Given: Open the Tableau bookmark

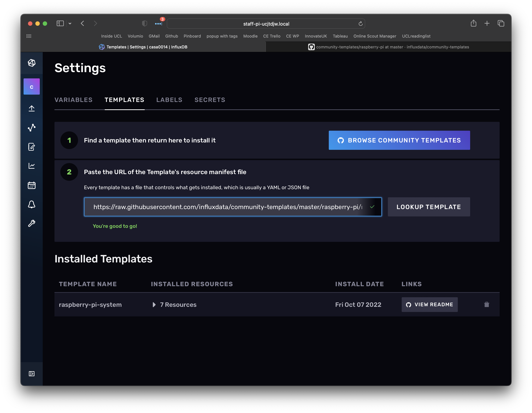Looking at the screenshot, I should coord(340,36).
